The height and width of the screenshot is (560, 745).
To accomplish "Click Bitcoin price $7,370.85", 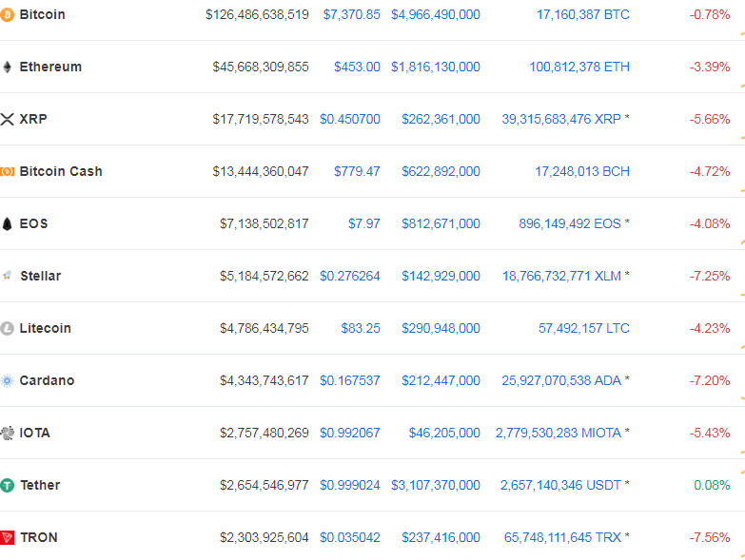I will 352,14.
